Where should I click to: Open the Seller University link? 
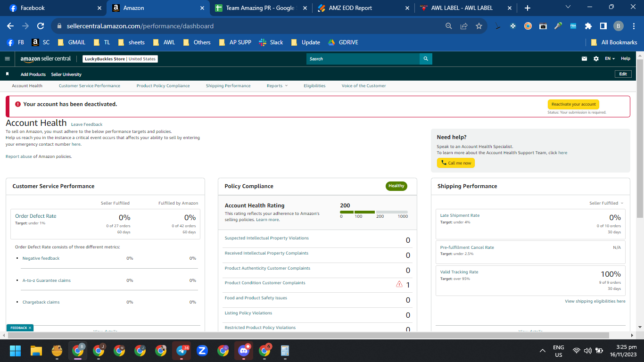[x=66, y=74]
